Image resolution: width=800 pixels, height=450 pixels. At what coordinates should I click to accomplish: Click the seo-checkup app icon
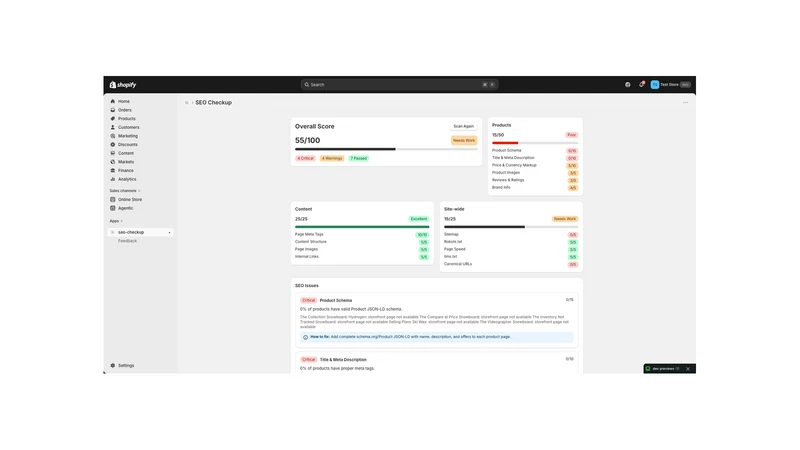click(113, 232)
